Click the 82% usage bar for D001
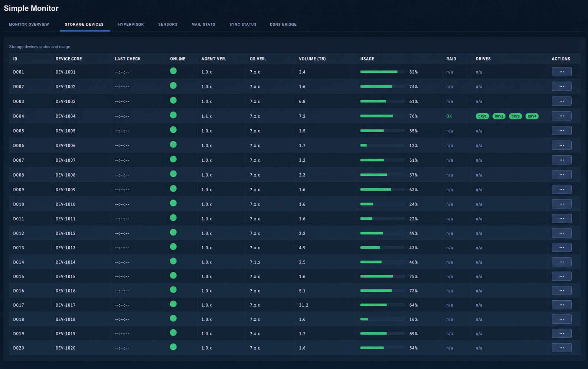The height and width of the screenshot is (369, 588). pos(382,72)
